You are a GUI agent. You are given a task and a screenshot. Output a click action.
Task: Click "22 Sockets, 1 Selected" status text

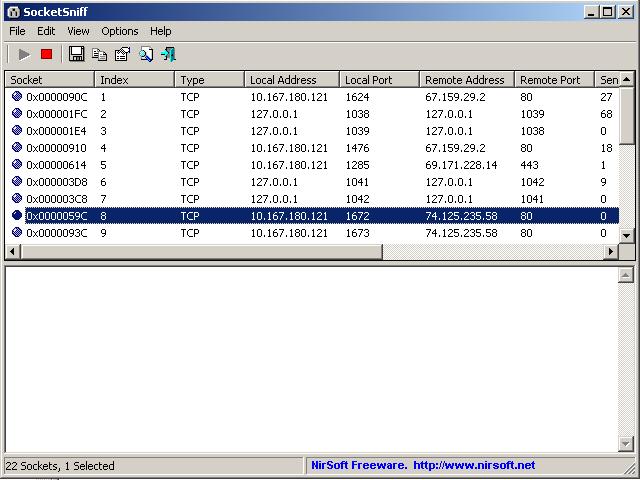(60, 466)
